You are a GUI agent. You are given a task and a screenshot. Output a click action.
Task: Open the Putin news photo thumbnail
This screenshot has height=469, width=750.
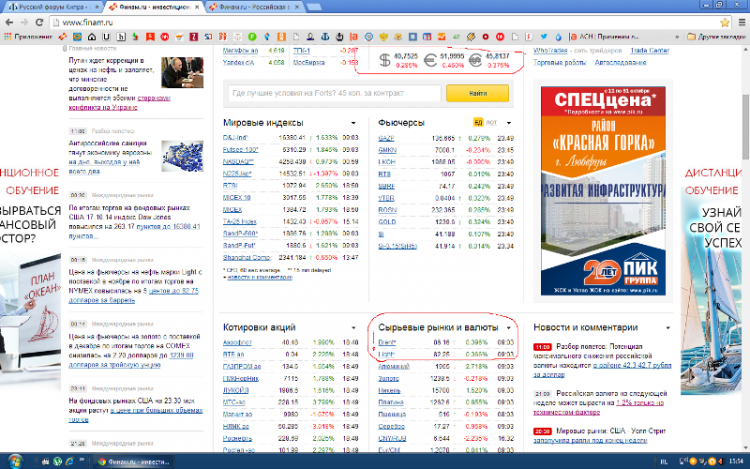(182, 72)
